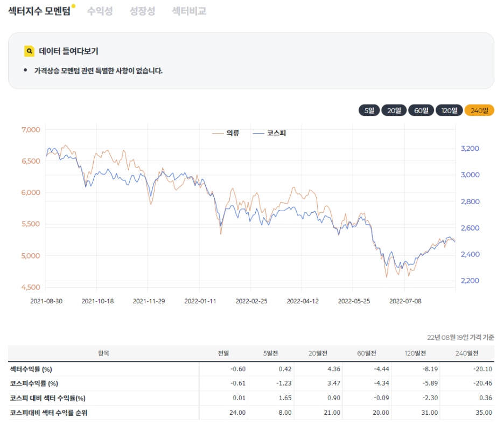The image size is (504, 432).
Task: Click the 2021-11-29 axis date label
Action: click(x=149, y=301)
